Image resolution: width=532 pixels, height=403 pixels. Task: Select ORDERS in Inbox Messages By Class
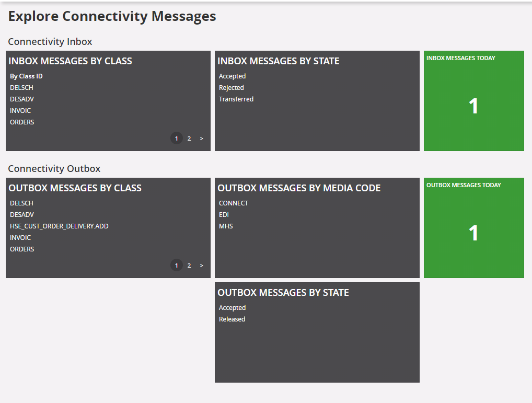tap(22, 122)
